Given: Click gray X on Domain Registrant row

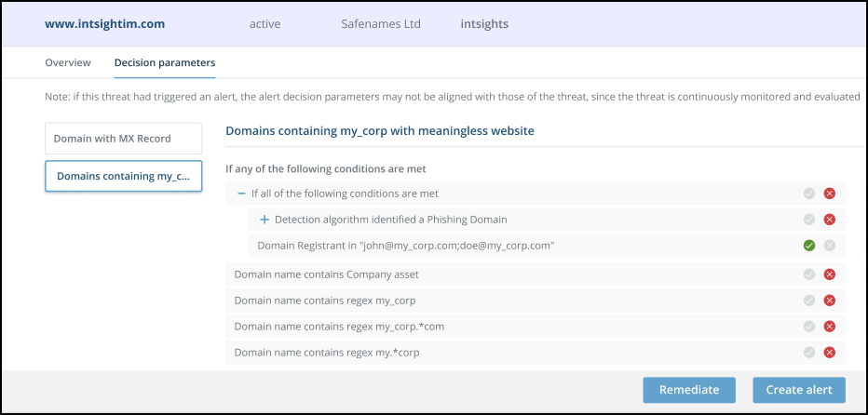Looking at the screenshot, I should click(830, 246).
